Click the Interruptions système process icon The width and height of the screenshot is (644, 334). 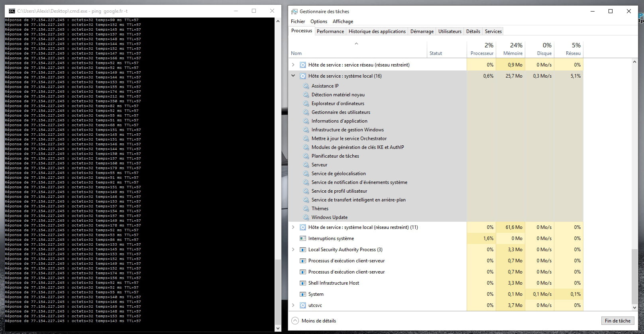[302, 238]
